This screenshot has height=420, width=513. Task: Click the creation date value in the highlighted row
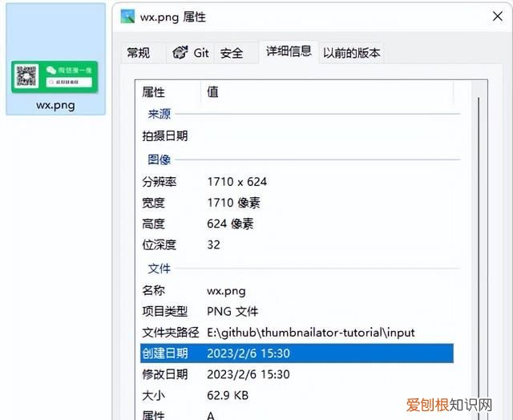[248, 353]
